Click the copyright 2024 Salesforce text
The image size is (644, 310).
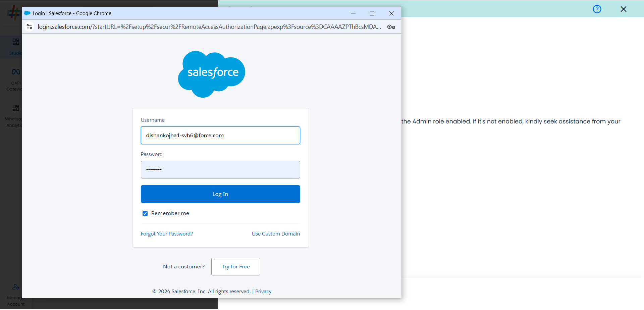click(201, 292)
